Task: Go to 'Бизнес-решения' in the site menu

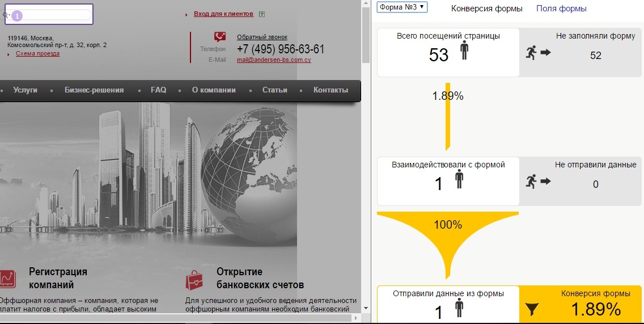Action: (94, 90)
